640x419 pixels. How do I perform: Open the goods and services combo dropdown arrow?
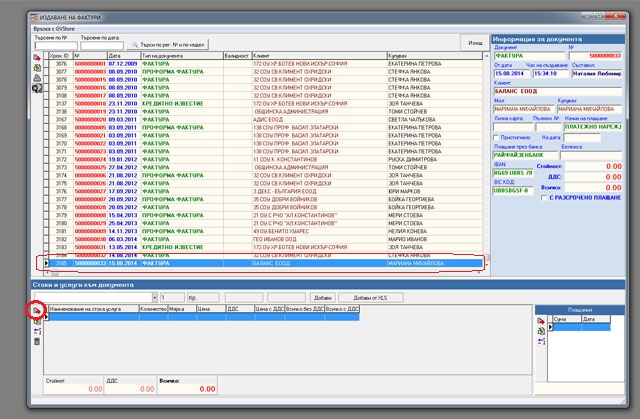click(155, 297)
